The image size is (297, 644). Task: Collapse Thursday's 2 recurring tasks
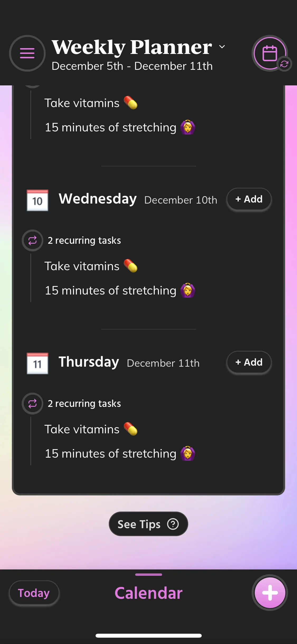click(84, 404)
